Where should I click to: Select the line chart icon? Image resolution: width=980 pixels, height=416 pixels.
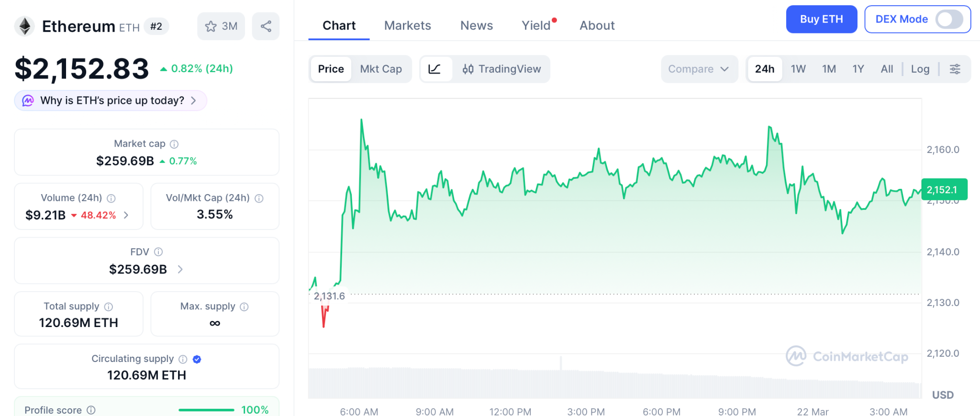pyautogui.click(x=434, y=69)
